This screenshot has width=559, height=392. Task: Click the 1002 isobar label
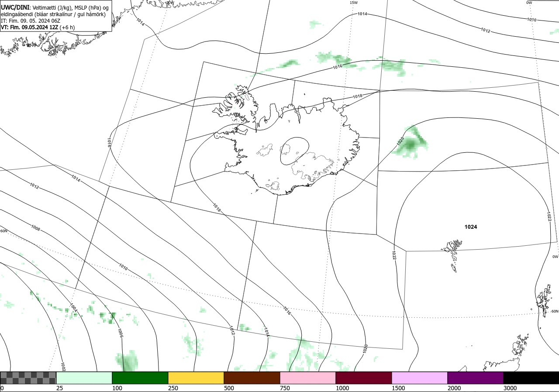click(63, 366)
